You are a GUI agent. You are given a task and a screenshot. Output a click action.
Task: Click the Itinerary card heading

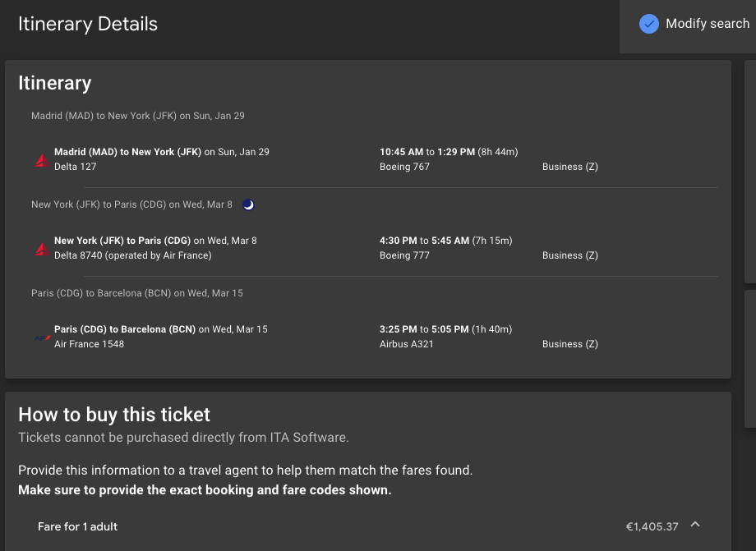tap(55, 83)
